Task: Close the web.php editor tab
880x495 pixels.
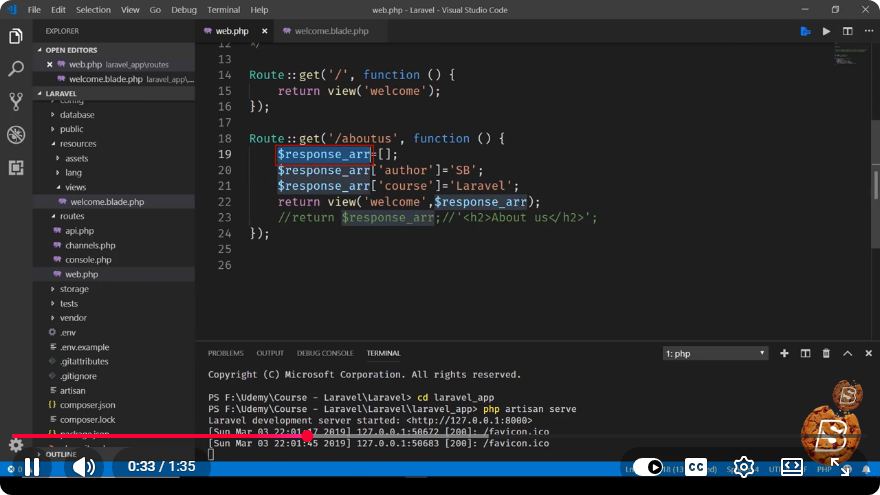Action: [x=264, y=31]
